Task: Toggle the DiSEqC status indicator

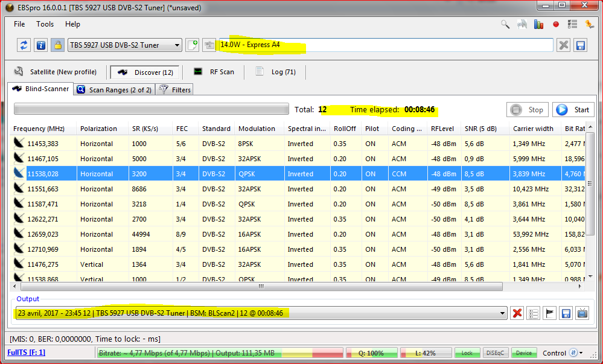Action: point(495,353)
